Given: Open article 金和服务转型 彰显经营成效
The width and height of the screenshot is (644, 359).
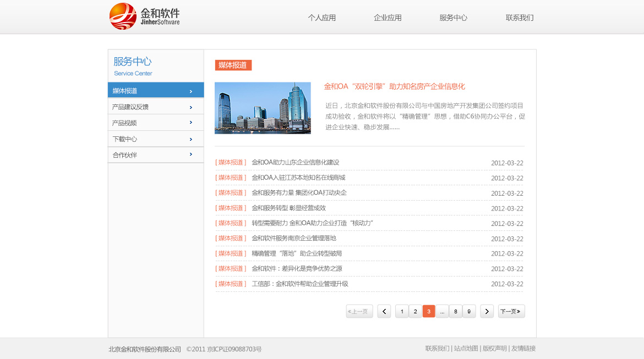Looking at the screenshot, I should 288,208.
